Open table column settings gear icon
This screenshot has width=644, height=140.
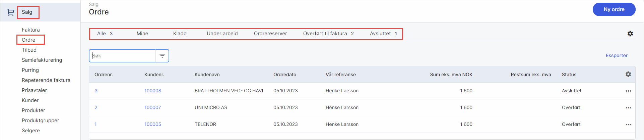628,74
